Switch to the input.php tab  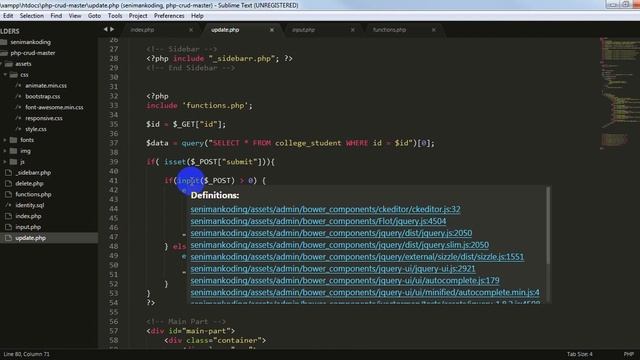[x=303, y=30]
